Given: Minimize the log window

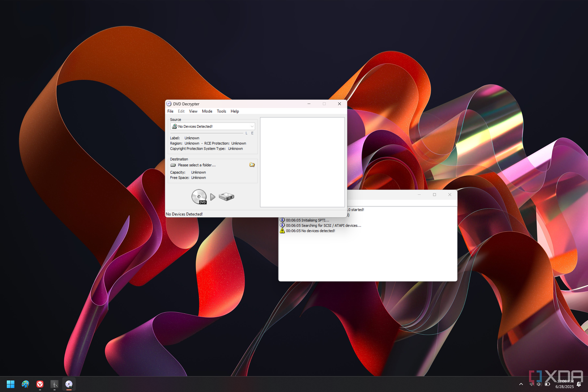Looking at the screenshot, I should click(419, 194).
